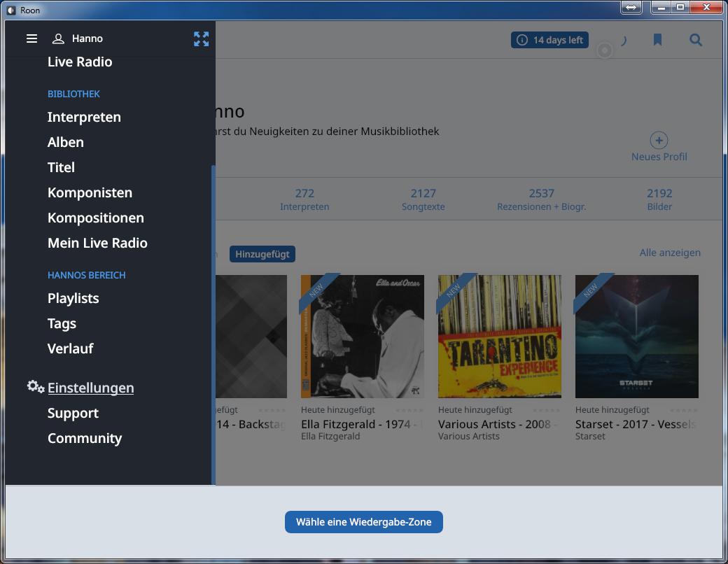This screenshot has width=728, height=564.
Task: Open Einstellungen settings
Action: point(90,388)
